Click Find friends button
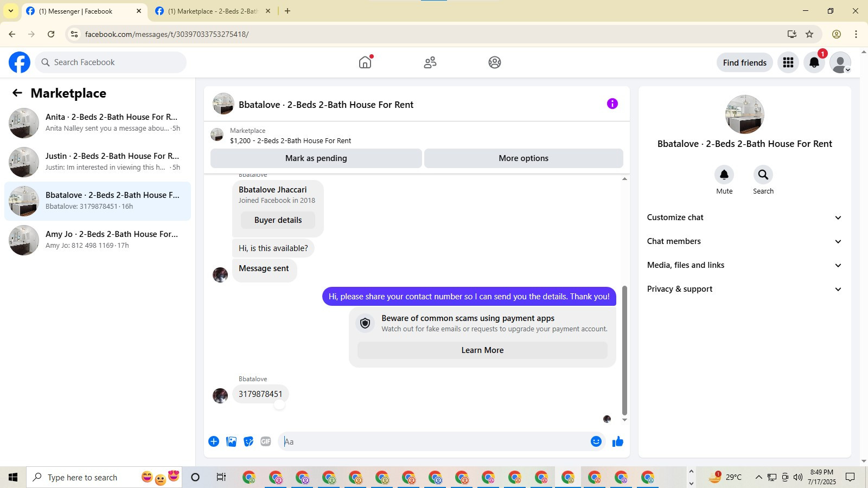The width and height of the screenshot is (868, 488). [744, 62]
